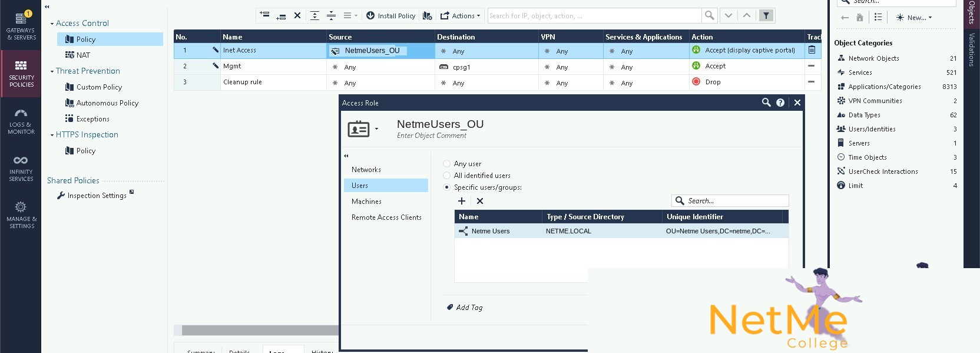Image resolution: width=980 pixels, height=353 pixels.
Task: Collapse the Threat Prevention tree section
Action: [52, 71]
